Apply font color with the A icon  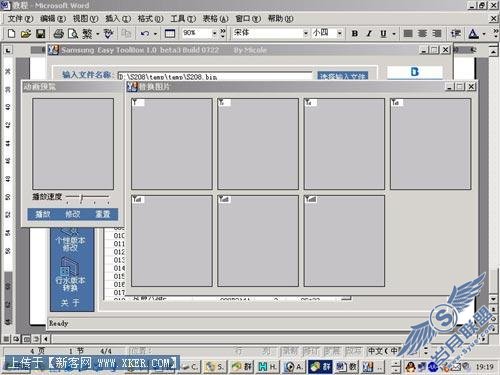[473, 33]
